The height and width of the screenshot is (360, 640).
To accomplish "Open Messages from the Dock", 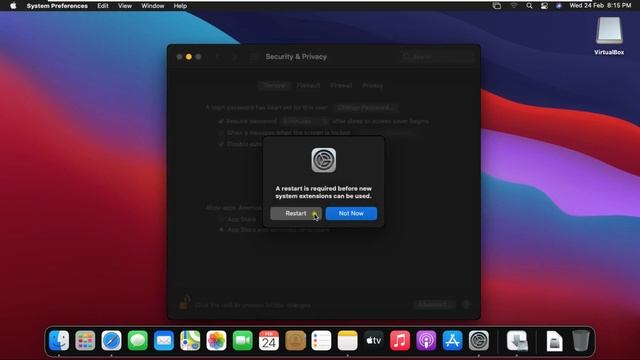I will (x=138, y=340).
